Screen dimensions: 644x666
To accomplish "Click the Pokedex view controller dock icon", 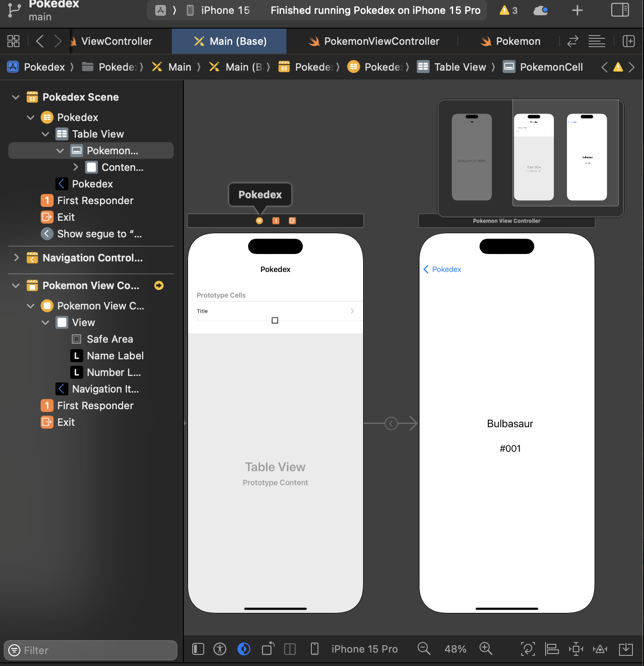I will 260,221.
